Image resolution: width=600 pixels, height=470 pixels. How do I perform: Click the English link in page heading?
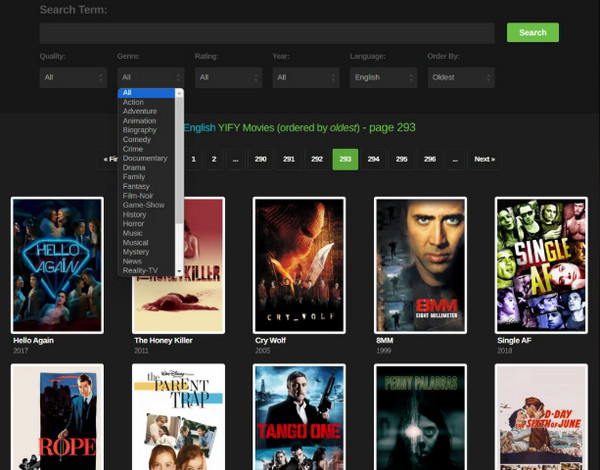(x=200, y=128)
